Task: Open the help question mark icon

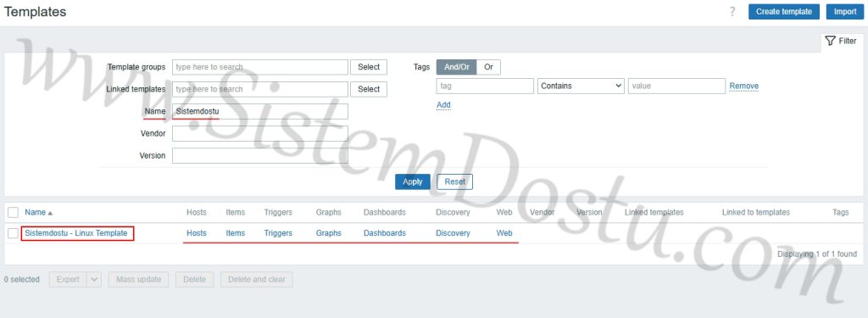Action: (x=732, y=12)
